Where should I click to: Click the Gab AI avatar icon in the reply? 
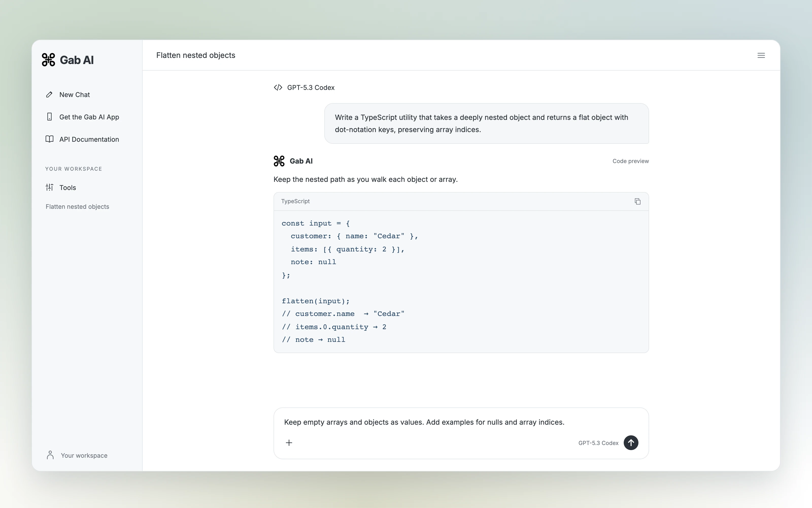[279, 161]
